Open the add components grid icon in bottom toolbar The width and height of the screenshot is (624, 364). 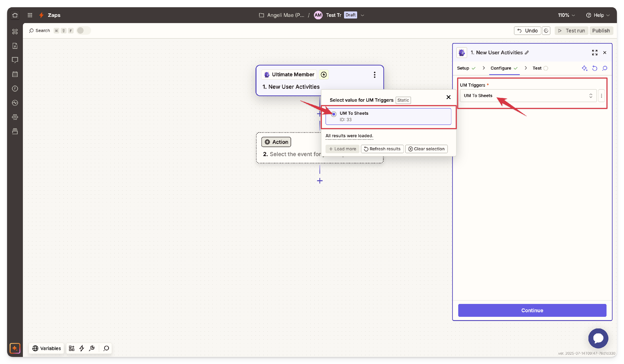coord(72,348)
